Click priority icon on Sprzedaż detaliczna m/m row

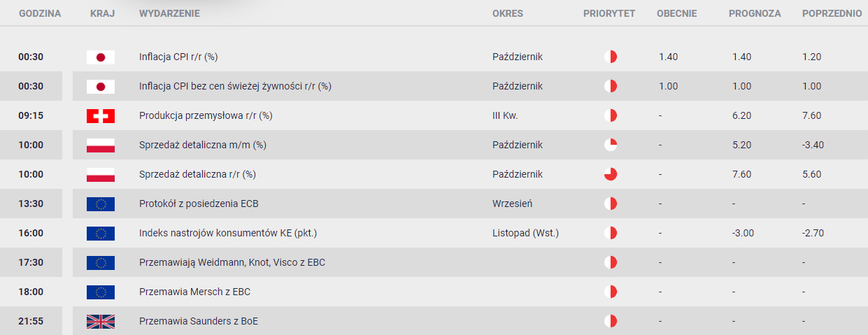pyautogui.click(x=610, y=145)
